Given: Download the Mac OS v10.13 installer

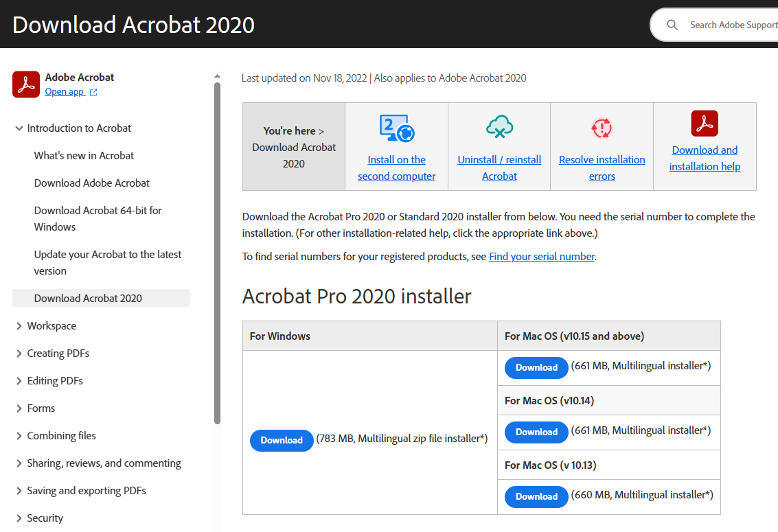Looking at the screenshot, I should click(536, 496).
